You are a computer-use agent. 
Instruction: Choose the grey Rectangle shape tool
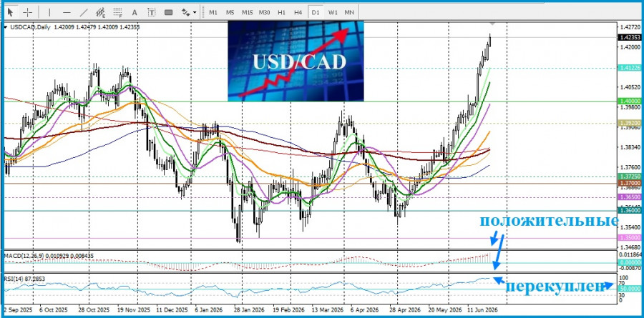168,12
